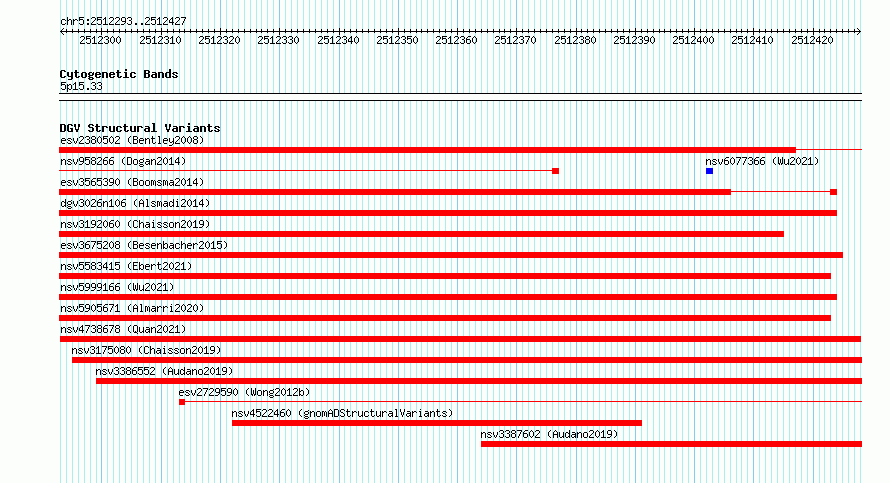The height and width of the screenshot is (483, 890).
Task: Open the esv3675208 (Besenbacher2015) label
Action: click(144, 245)
